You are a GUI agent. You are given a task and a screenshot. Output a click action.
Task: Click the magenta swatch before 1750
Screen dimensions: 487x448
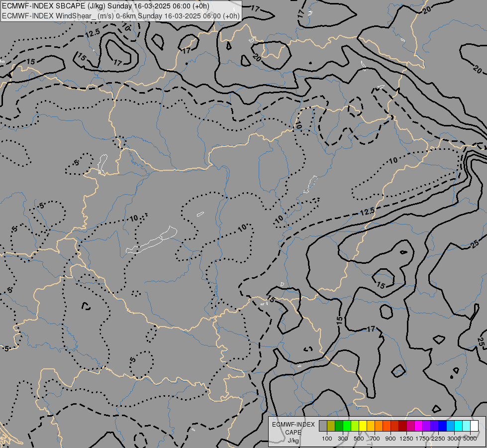[x=418, y=426]
